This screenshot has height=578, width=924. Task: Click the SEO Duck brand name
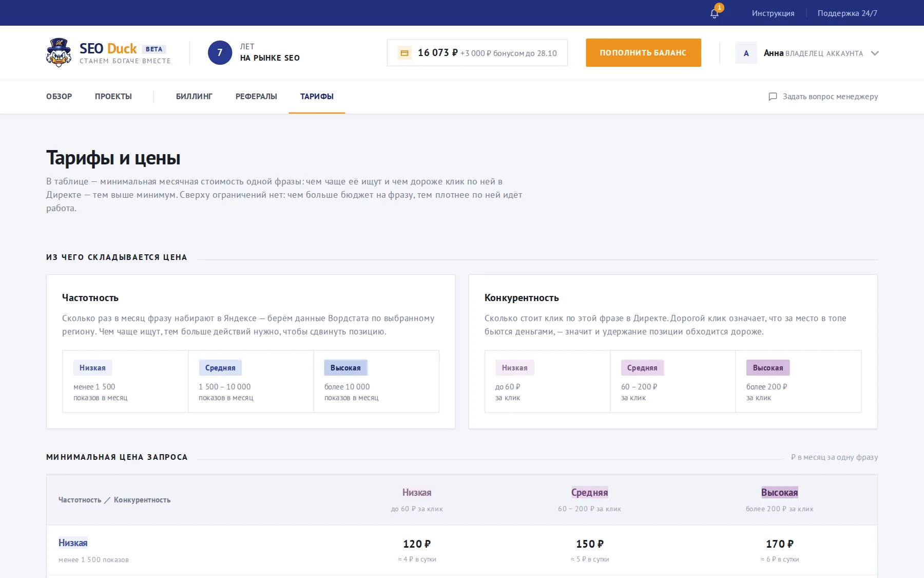(108, 48)
